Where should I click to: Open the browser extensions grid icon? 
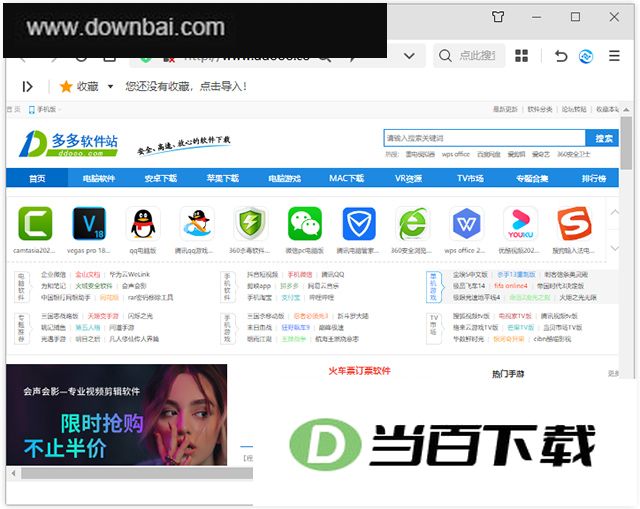tap(521, 56)
